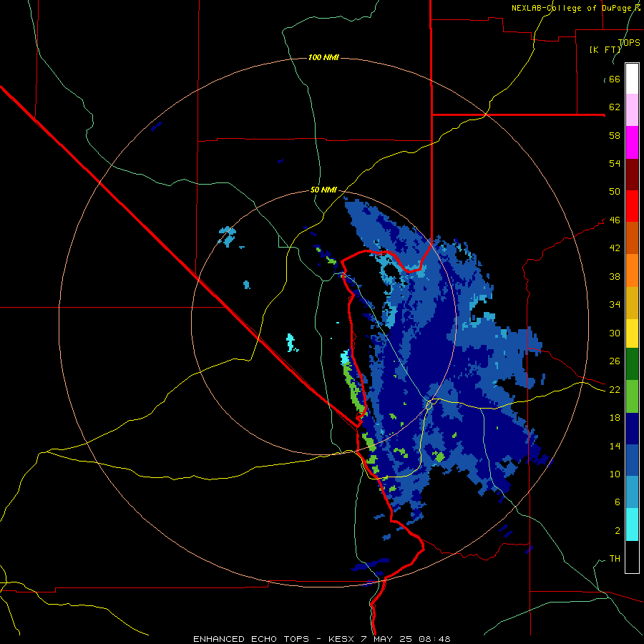Click the '7 MAY 25' date text
The width and height of the screenshot is (644, 644).
[x=388, y=639]
